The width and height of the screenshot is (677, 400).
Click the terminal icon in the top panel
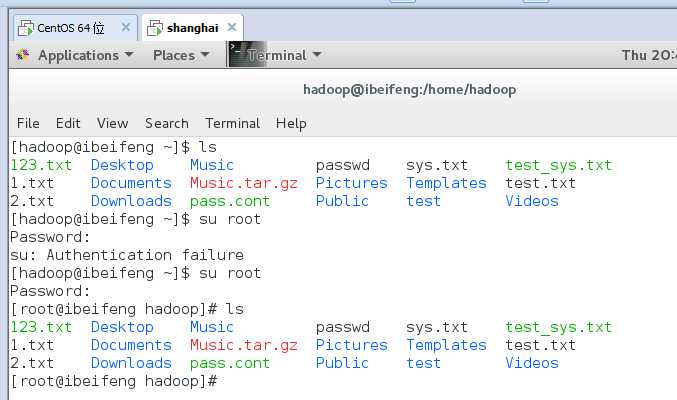[x=238, y=54]
